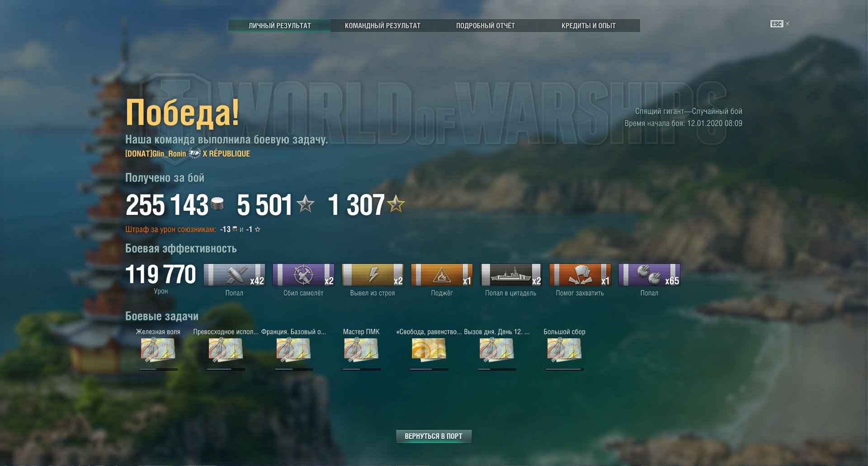Screen dimensions: 868x466
Task: Open the Мастер ПМК mission icon
Action: [361, 350]
